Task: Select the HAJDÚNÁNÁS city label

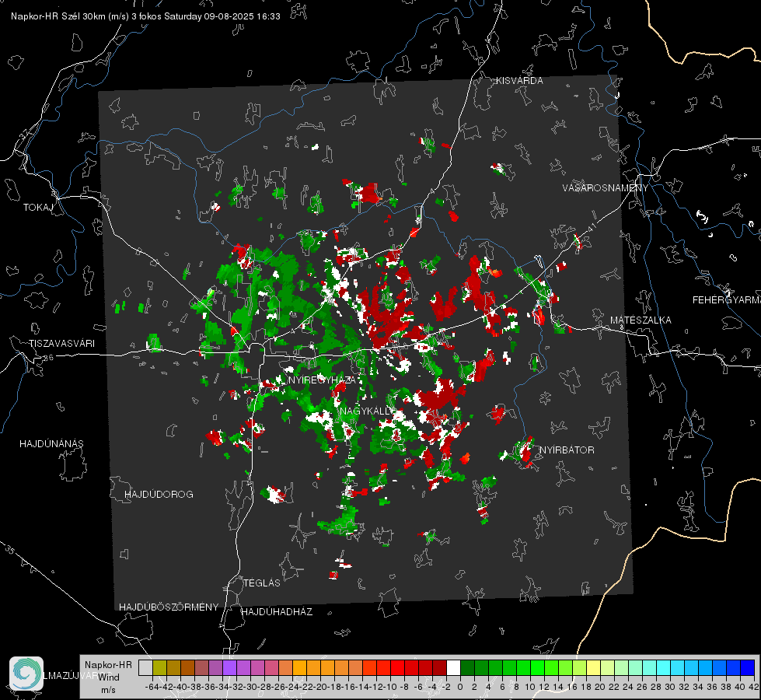Action: [51, 444]
